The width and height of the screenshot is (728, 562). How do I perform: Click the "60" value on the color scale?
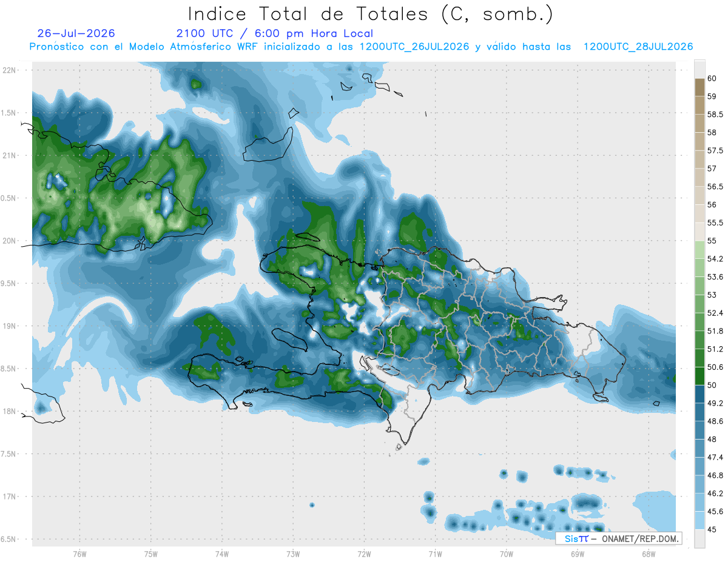tap(712, 78)
